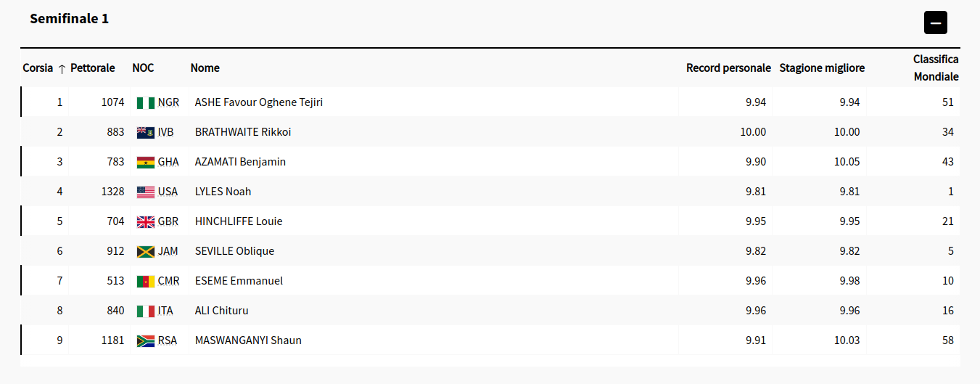Sort by the Pettorale column header
Image resolution: width=980 pixels, height=384 pixels.
click(93, 68)
